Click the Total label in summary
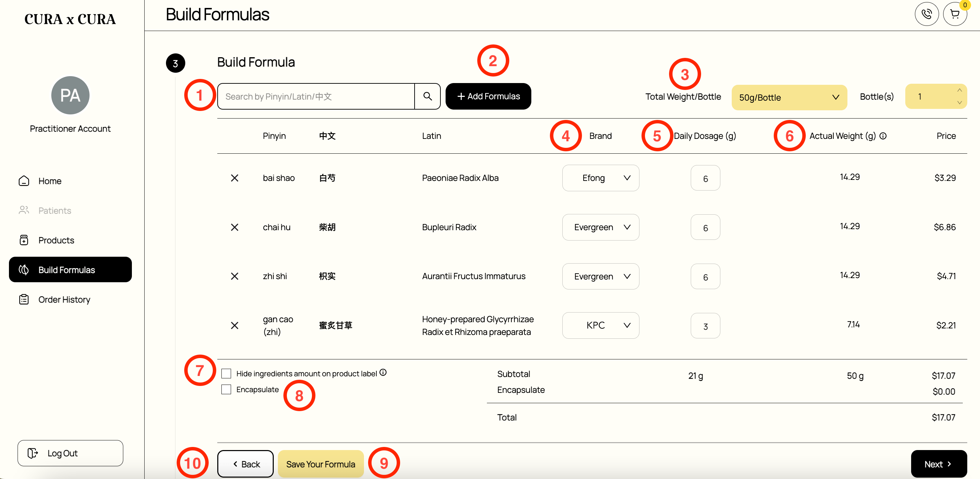Viewport: 980px width, 479px height. point(507,417)
